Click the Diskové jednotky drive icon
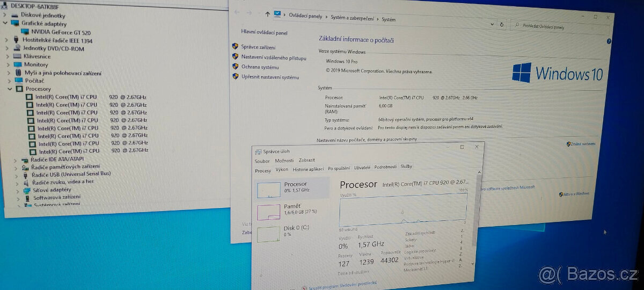This screenshot has height=290, width=644. (x=14, y=15)
